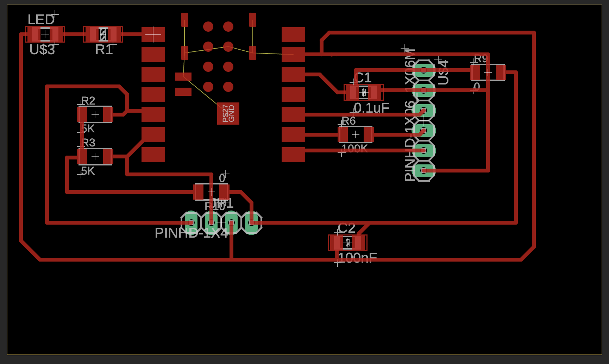Select the LED component U$3

coord(45,34)
